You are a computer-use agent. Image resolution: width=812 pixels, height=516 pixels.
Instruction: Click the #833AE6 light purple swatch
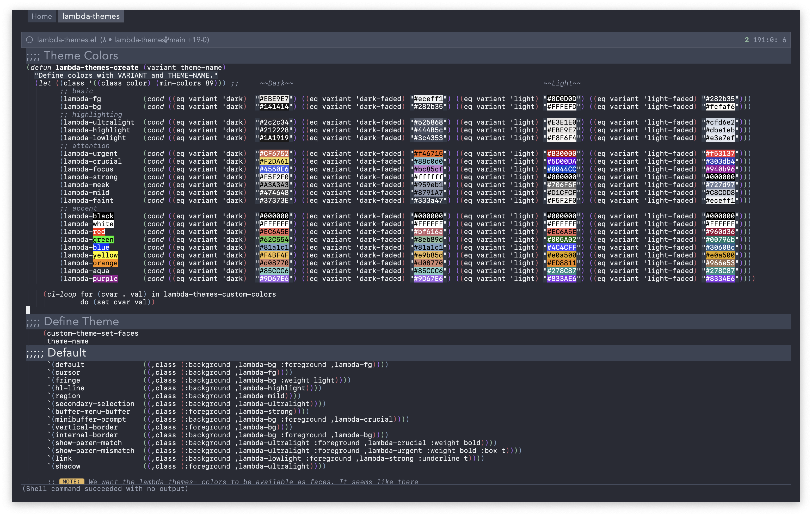tap(562, 279)
